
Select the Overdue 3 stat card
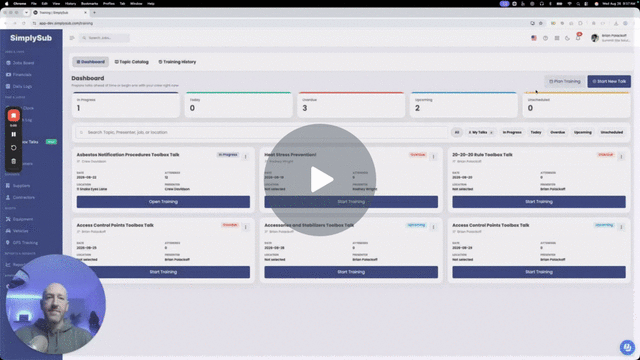click(351, 105)
